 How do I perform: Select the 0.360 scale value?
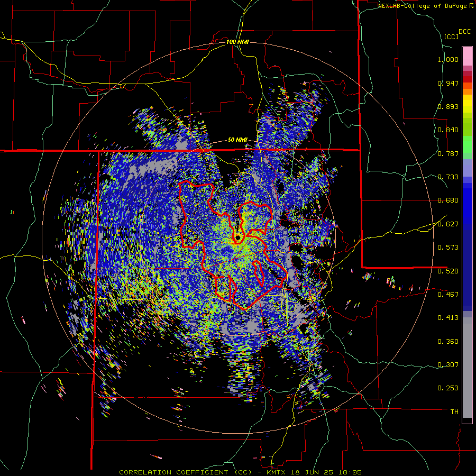point(448,342)
